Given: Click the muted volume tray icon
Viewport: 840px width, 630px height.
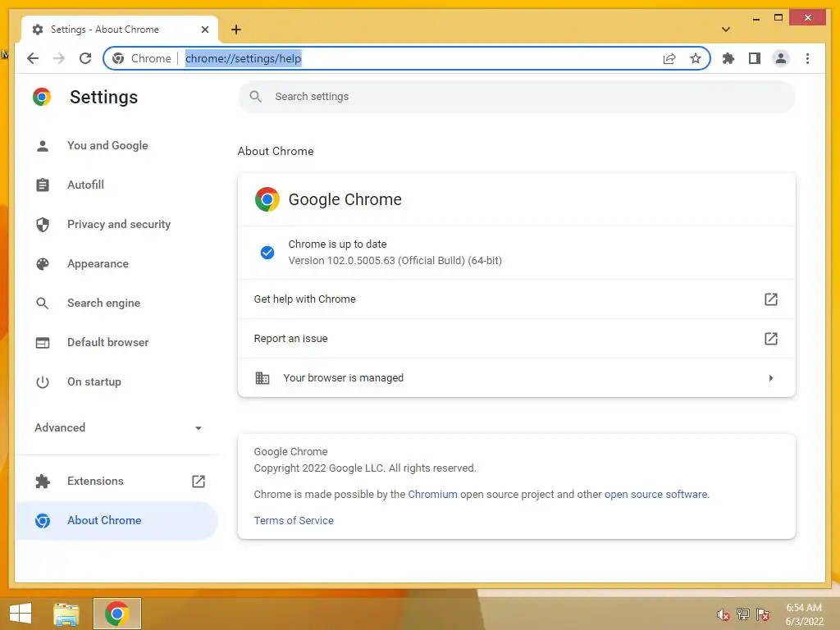Looking at the screenshot, I should pyautogui.click(x=723, y=614).
